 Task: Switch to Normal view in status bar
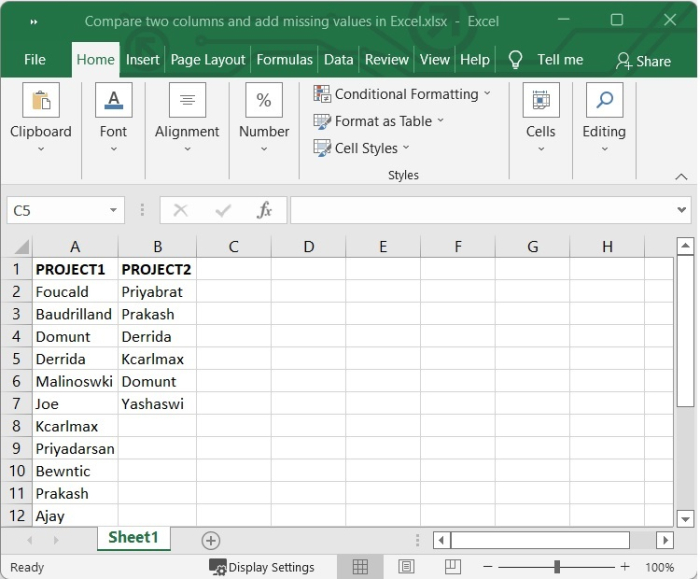(360, 567)
